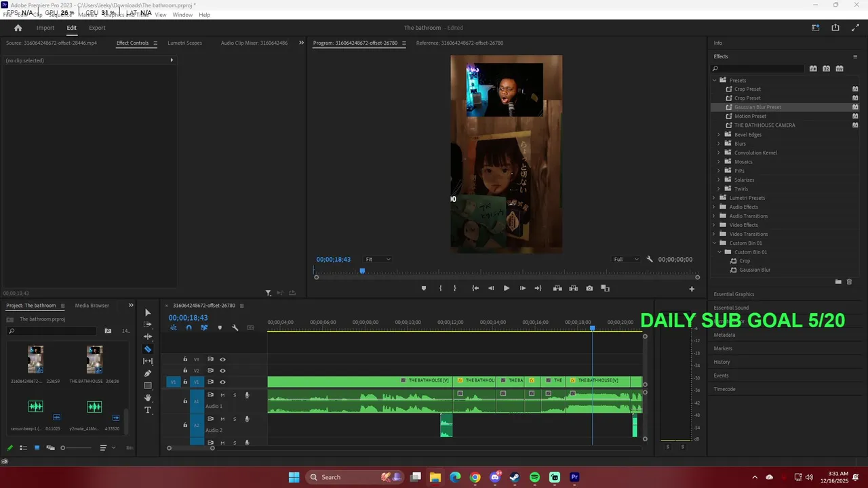
Task: Select the Razor tool
Action: 148,349
